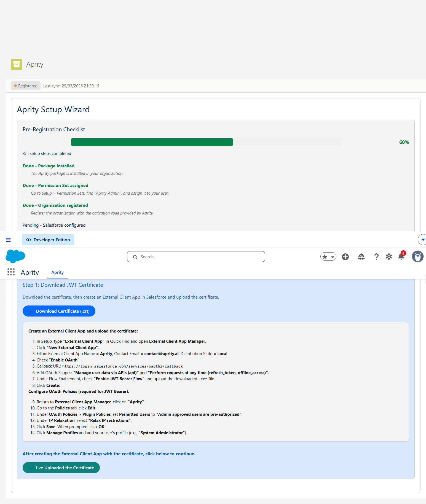Focus the Salesforce Search field
The width and height of the screenshot is (426, 504).
196,257
